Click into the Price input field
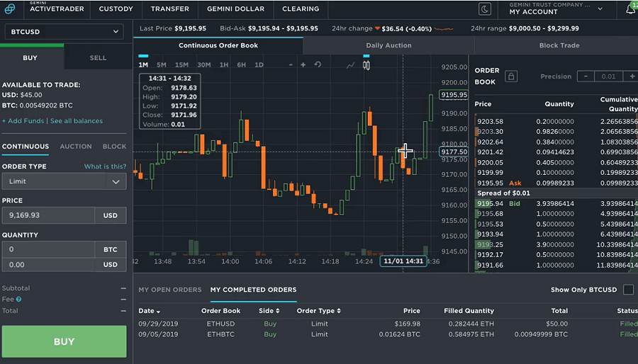The width and height of the screenshot is (638, 364). pyautogui.click(x=48, y=215)
